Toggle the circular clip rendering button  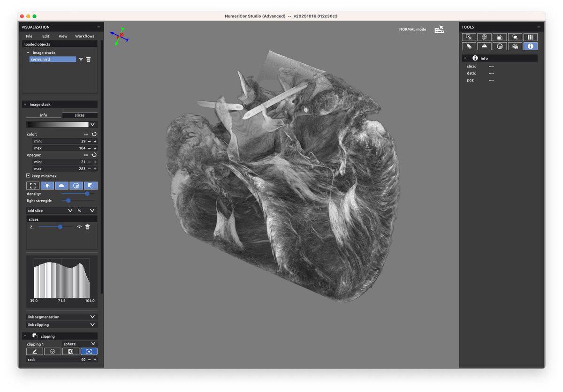coord(76,186)
